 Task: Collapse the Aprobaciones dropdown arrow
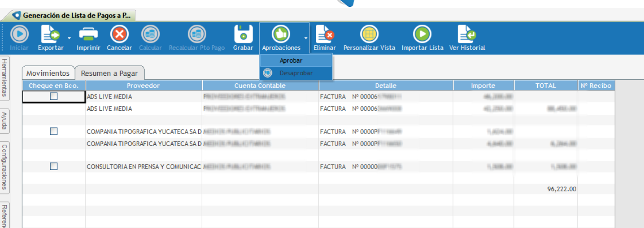click(x=306, y=38)
